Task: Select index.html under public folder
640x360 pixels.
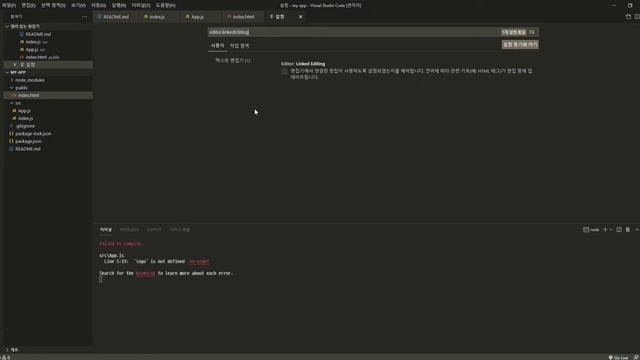Action: point(48,95)
